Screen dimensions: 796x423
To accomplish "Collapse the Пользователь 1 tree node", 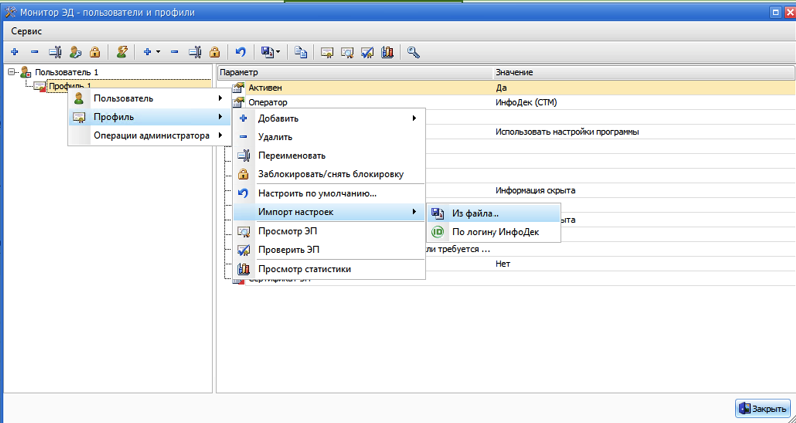I will (x=12, y=73).
